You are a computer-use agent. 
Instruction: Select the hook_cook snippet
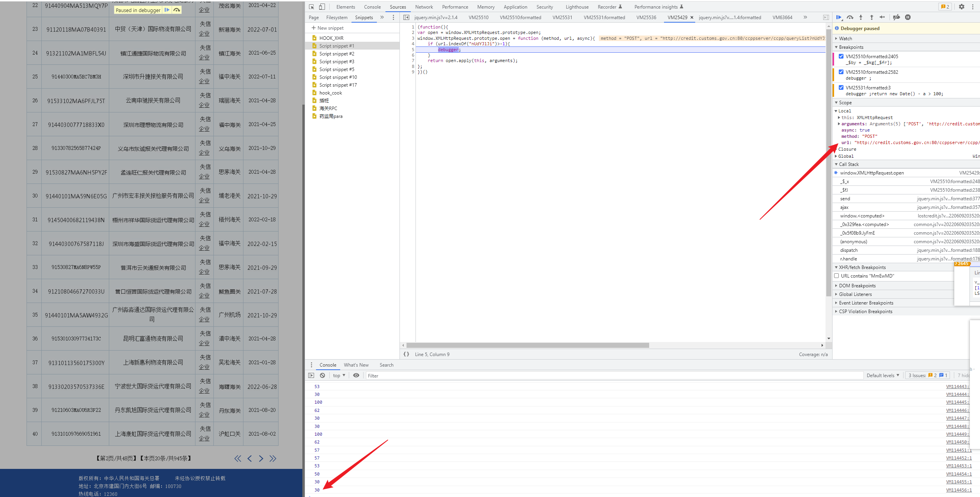[x=330, y=93]
